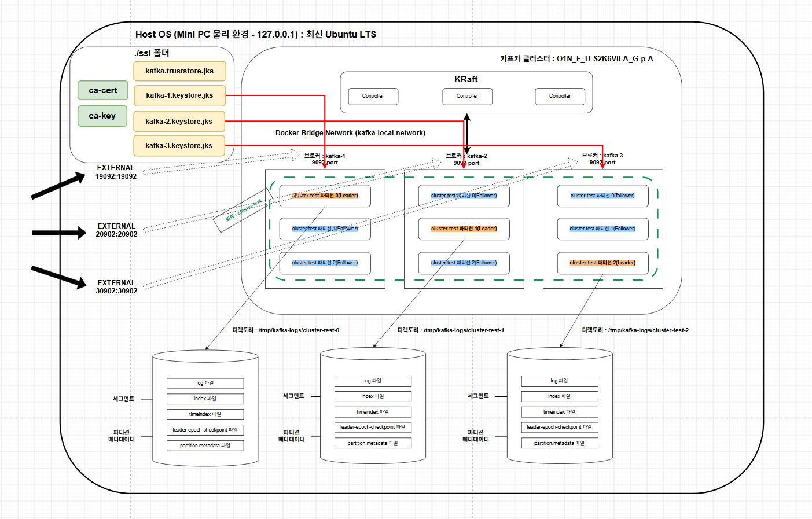Image resolution: width=812 pixels, height=519 pixels.
Task: Click kafka-1's 파티션 0(Leader) box
Action: pyautogui.click(x=325, y=196)
